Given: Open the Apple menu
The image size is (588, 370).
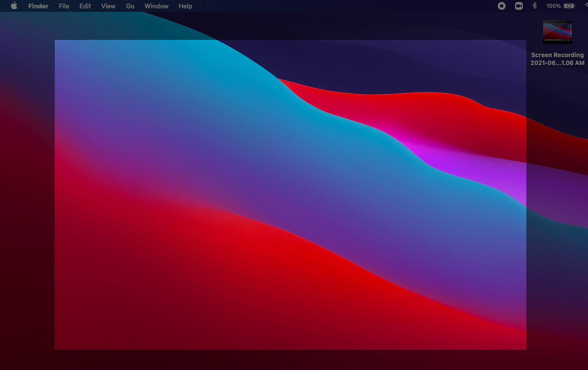Looking at the screenshot, I should coord(14,6).
